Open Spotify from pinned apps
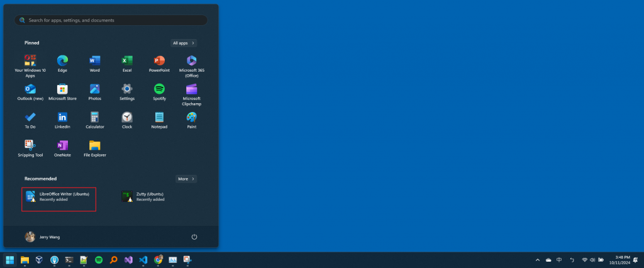Viewport: 644px width, 268px height. click(x=159, y=92)
